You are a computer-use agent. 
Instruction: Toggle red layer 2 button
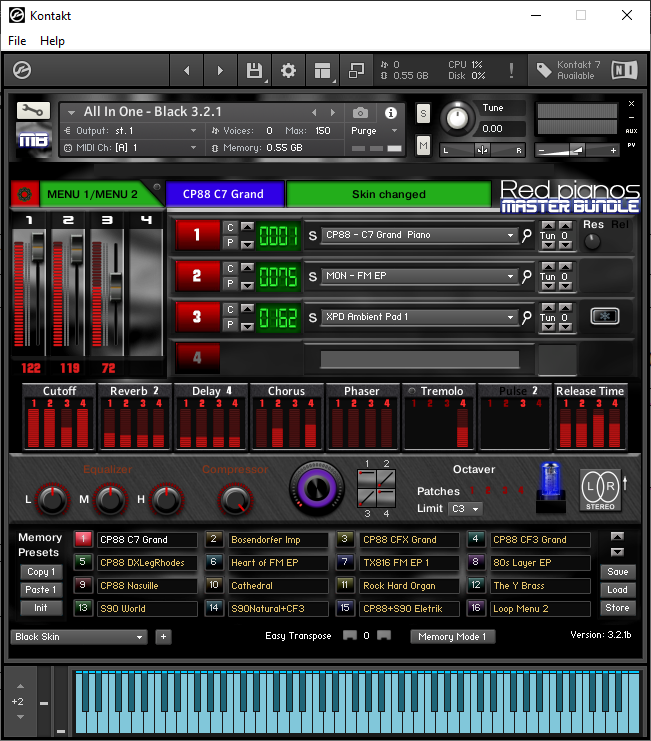pos(197,276)
